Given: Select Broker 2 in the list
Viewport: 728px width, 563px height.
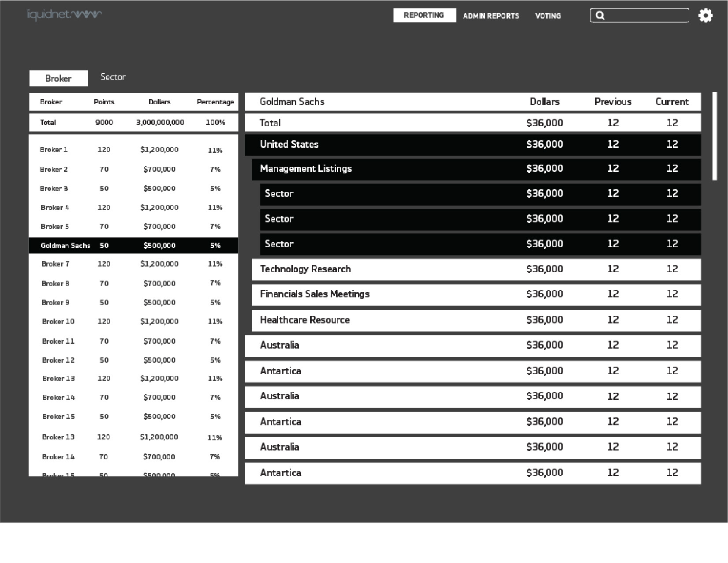Looking at the screenshot, I should [134, 169].
